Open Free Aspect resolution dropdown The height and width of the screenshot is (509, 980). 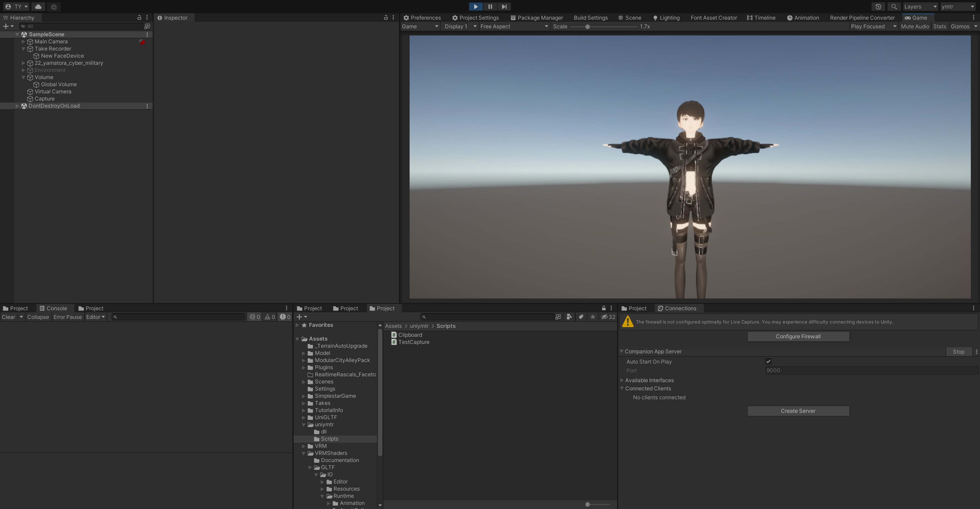point(513,26)
